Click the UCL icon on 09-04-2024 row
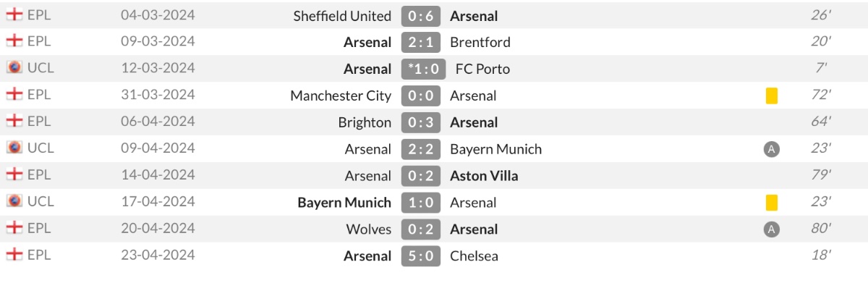 [14, 148]
